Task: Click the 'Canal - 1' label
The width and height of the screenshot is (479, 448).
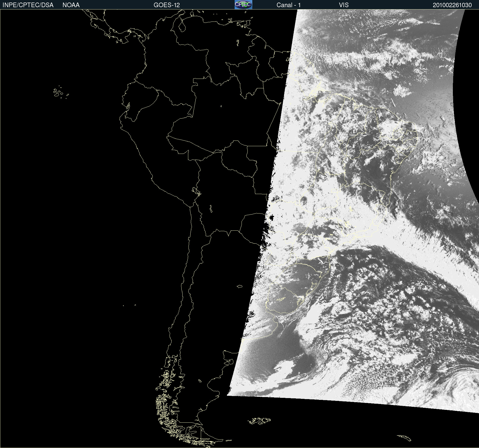Action: point(289,5)
